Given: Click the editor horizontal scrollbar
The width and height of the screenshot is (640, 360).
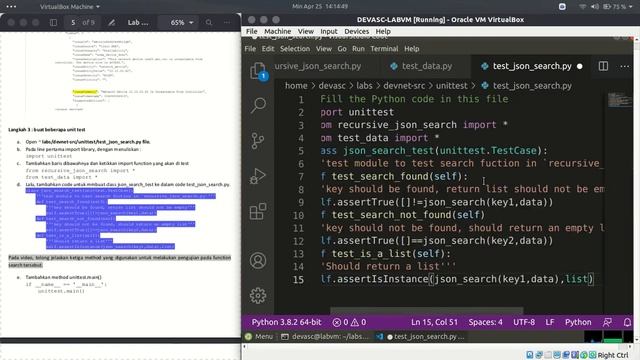Looking at the screenshot, I should pos(426,311).
